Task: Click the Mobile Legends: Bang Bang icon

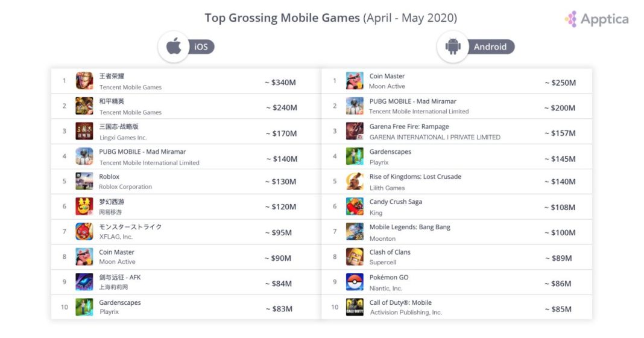Action: [x=355, y=232]
